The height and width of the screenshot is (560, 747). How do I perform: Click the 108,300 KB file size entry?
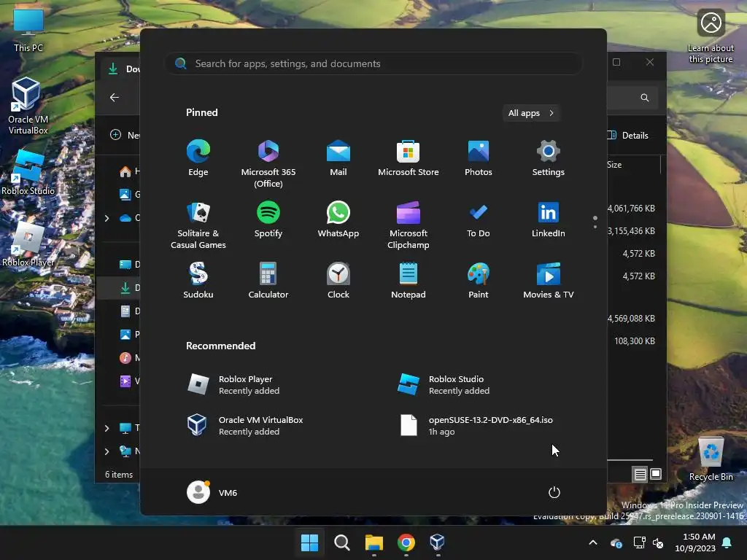(x=635, y=341)
